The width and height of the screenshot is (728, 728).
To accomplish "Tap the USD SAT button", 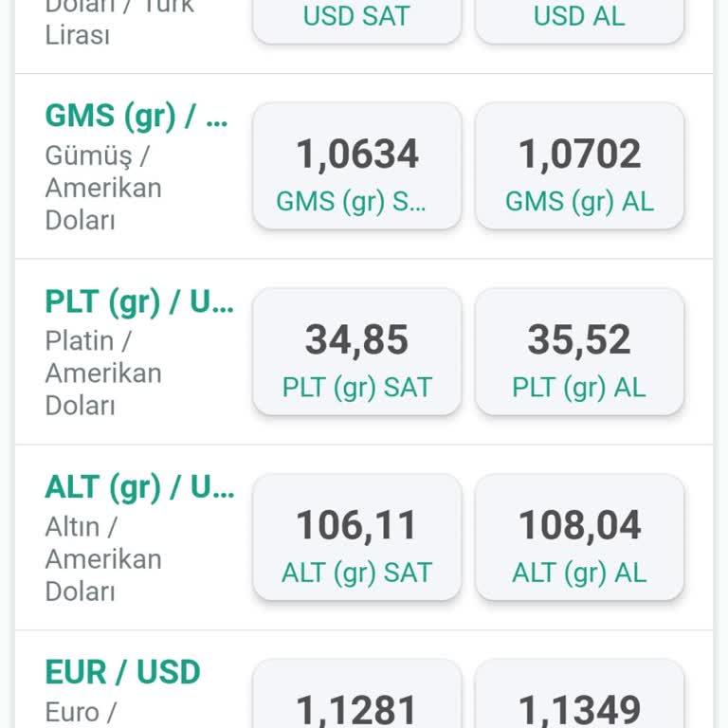I will click(x=356, y=17).
